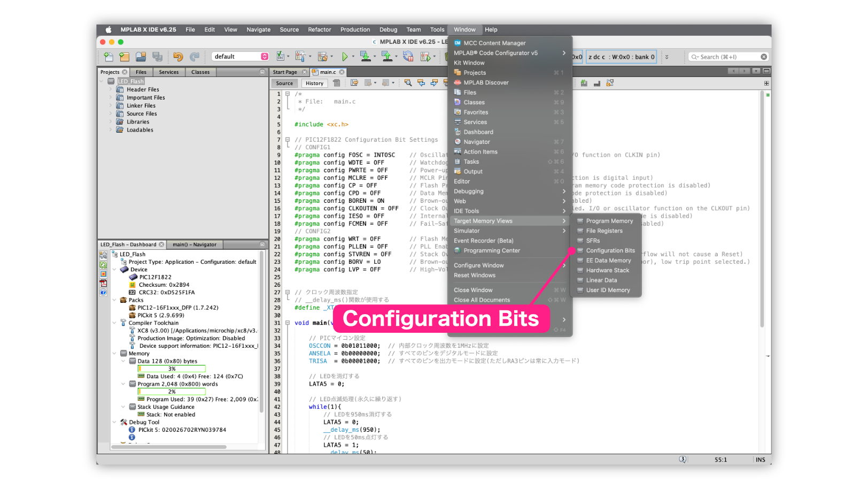Collapse the Device node in dashboard

point(114,270)
